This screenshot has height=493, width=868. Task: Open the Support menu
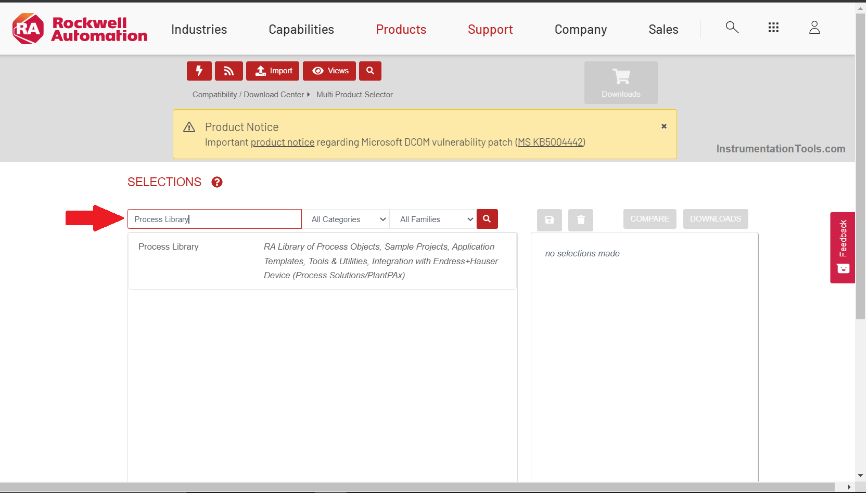click(490, 30)
